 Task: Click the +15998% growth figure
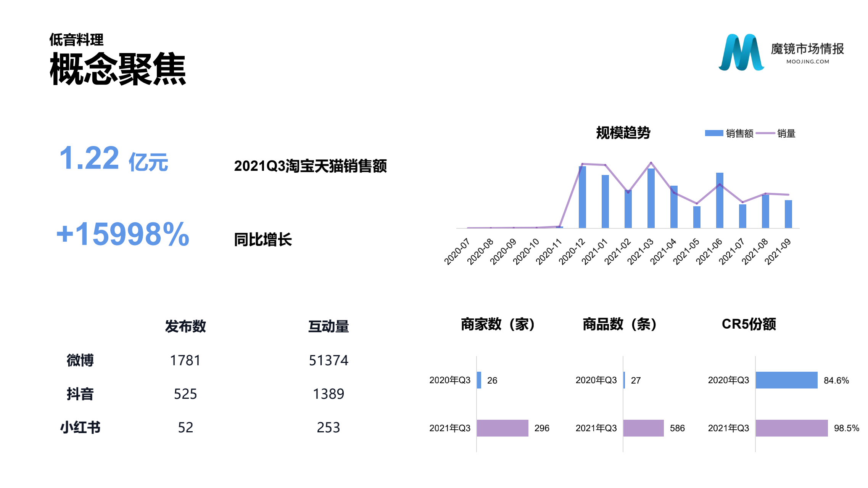click(122, 234)
